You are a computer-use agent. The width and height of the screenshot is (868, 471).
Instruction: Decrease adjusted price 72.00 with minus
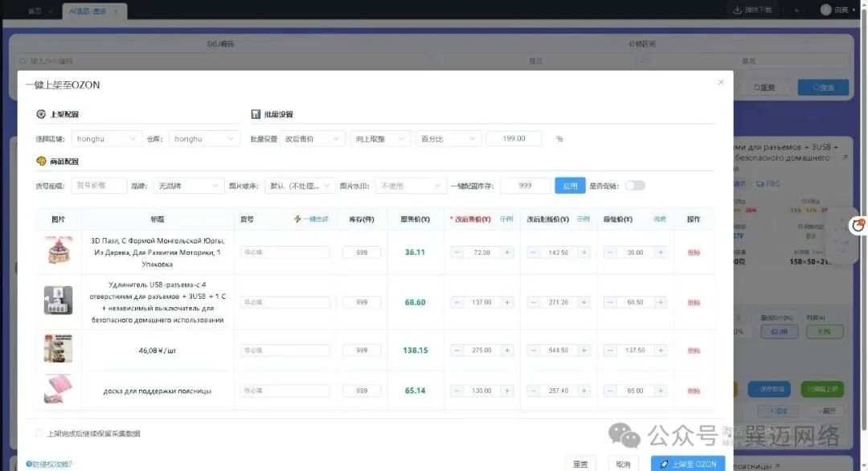(457, 252)
